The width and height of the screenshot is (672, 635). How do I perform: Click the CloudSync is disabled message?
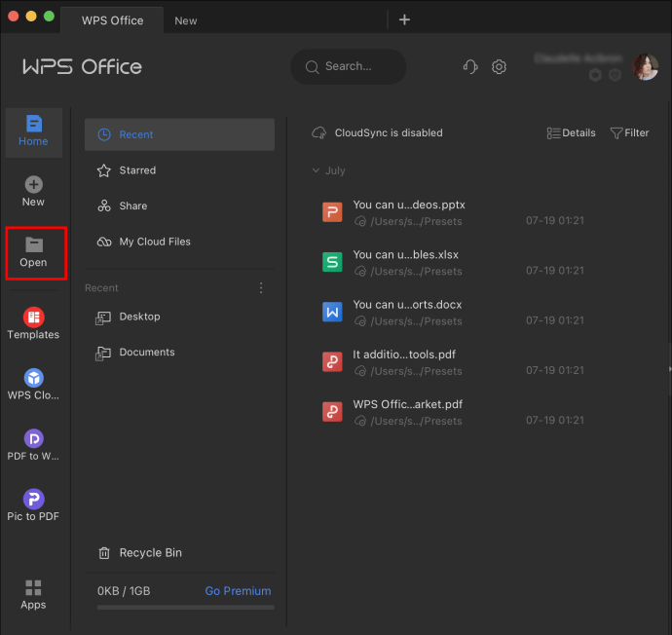coord(389,132)
